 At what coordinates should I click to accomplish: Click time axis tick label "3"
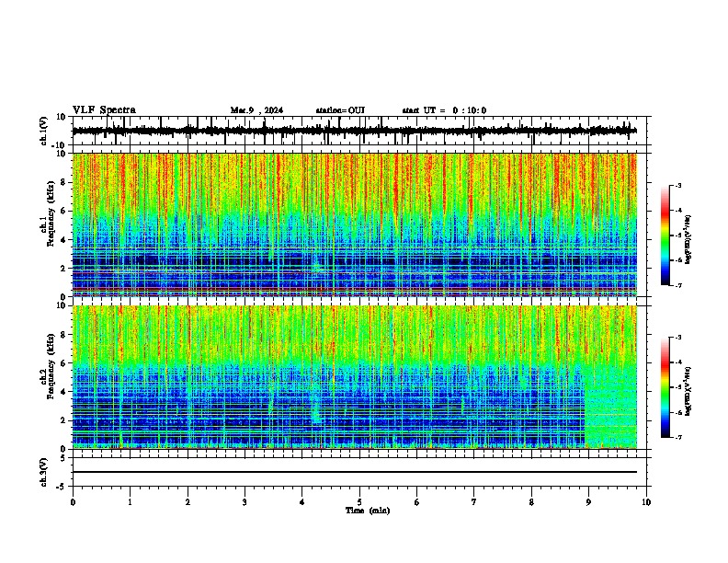click(x=245, y=502)
